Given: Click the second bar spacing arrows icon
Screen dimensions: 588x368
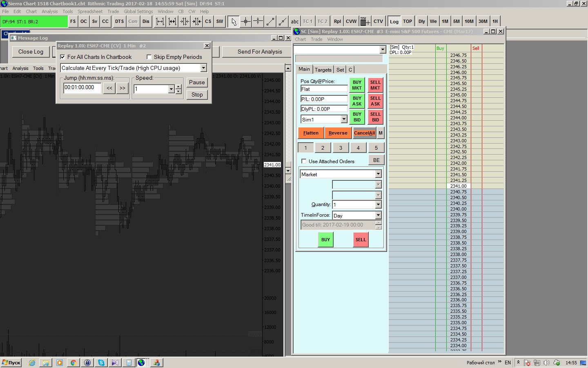Looking at the screenshot, I should [172, 22].
